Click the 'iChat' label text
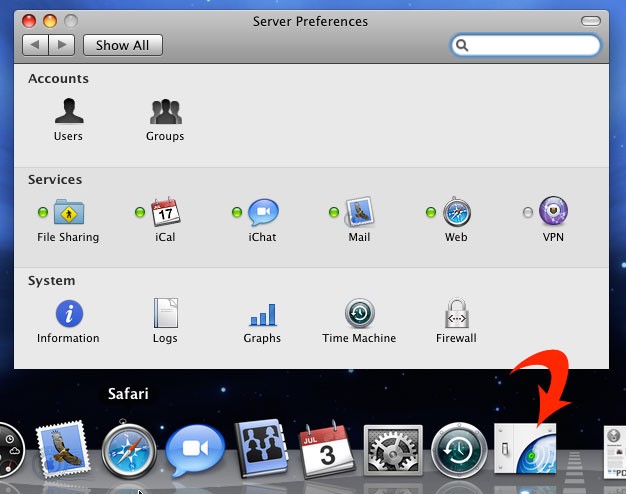The height and width of the screenshot is (494, 626). (x=262, y=237)
